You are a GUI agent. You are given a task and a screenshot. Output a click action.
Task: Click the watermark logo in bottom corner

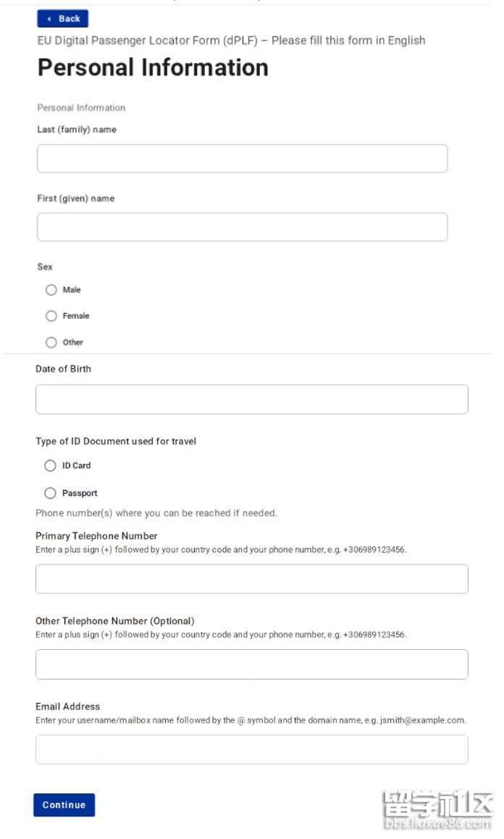pyautogui.click(x=437, y=809)
